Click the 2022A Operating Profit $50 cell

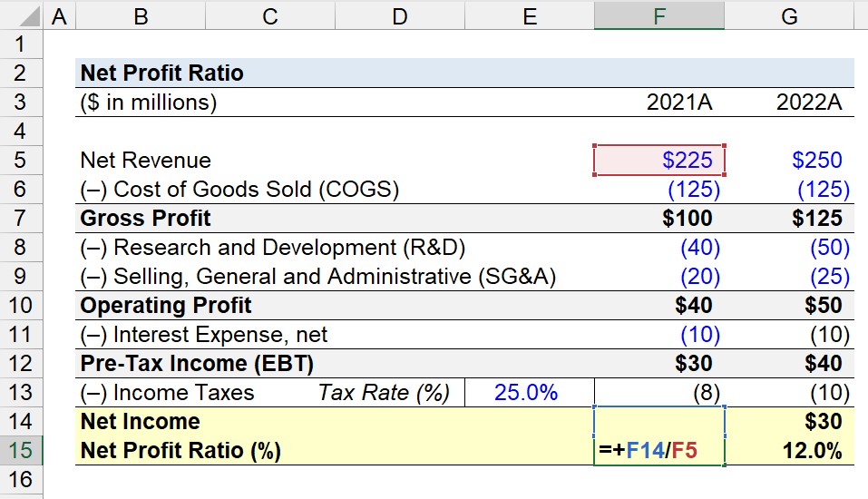pyautogui.click(x=789, y=305)
